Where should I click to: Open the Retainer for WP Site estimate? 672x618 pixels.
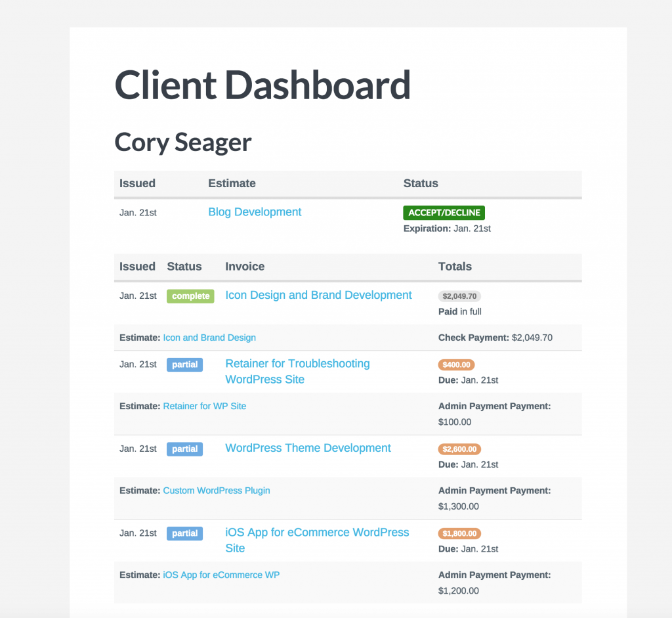point(204,406)
